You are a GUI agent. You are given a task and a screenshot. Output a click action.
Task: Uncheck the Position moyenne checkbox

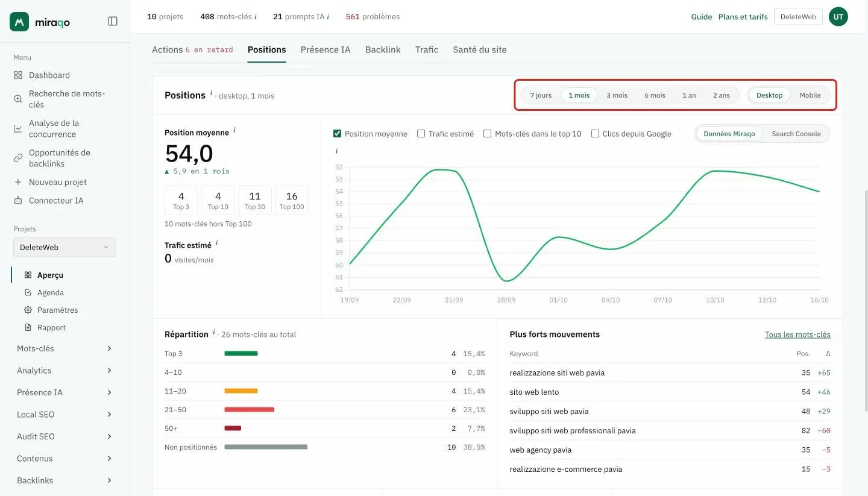[338, 134]
